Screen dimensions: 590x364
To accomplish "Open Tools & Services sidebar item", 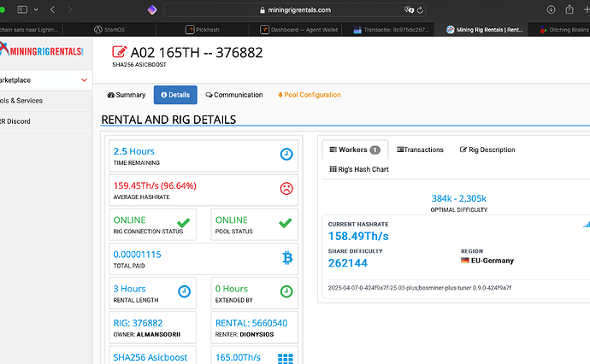I will [x=46, y=101].
